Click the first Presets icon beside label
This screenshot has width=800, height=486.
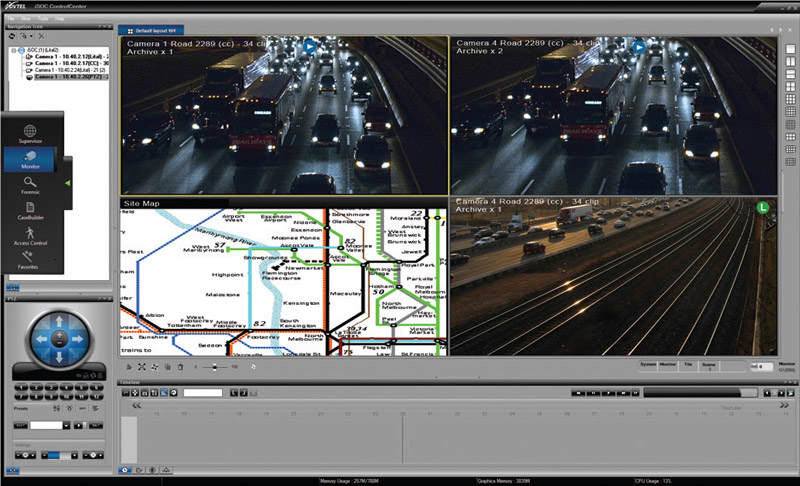tap(57, 408)
